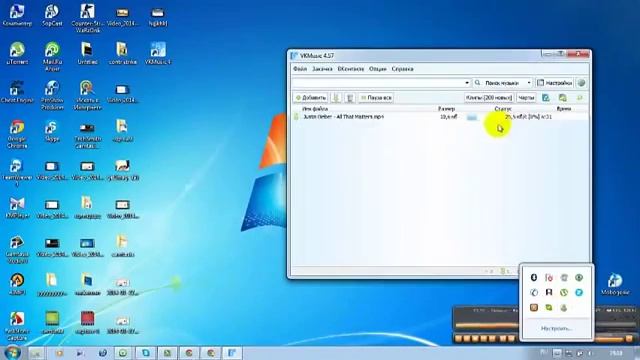Click the Internet Explorer taskbar icon
Screen dimensions: 640x360
point(102,353)
